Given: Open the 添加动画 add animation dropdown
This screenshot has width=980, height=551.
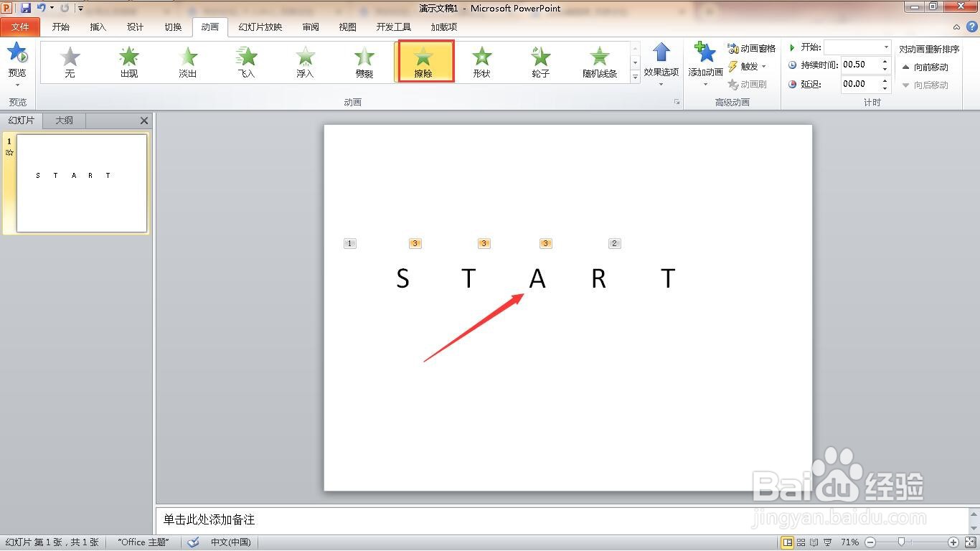Looking at the screenshot, I should point(706,65).
